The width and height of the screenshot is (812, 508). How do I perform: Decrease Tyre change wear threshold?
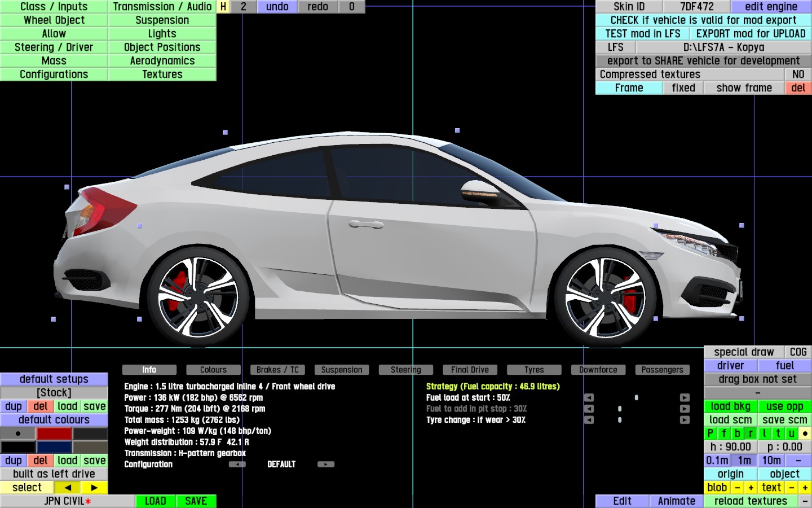coord(589,420)
